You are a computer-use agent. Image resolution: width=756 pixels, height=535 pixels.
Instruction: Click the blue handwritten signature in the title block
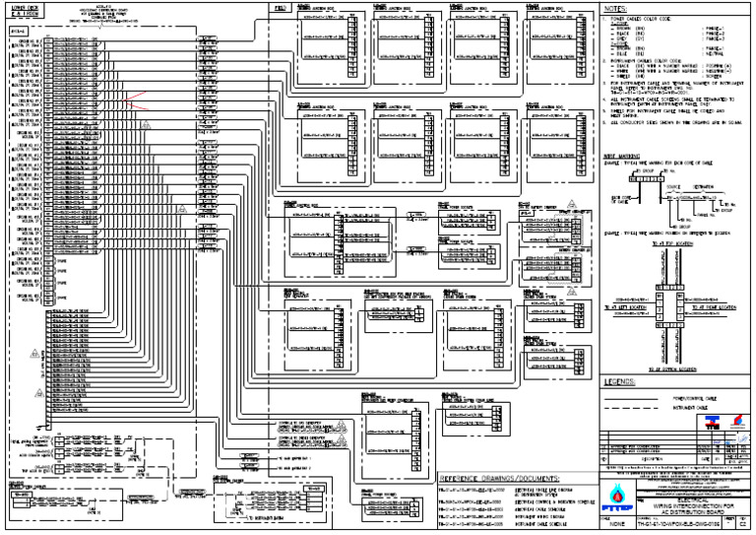click(742, 438)
